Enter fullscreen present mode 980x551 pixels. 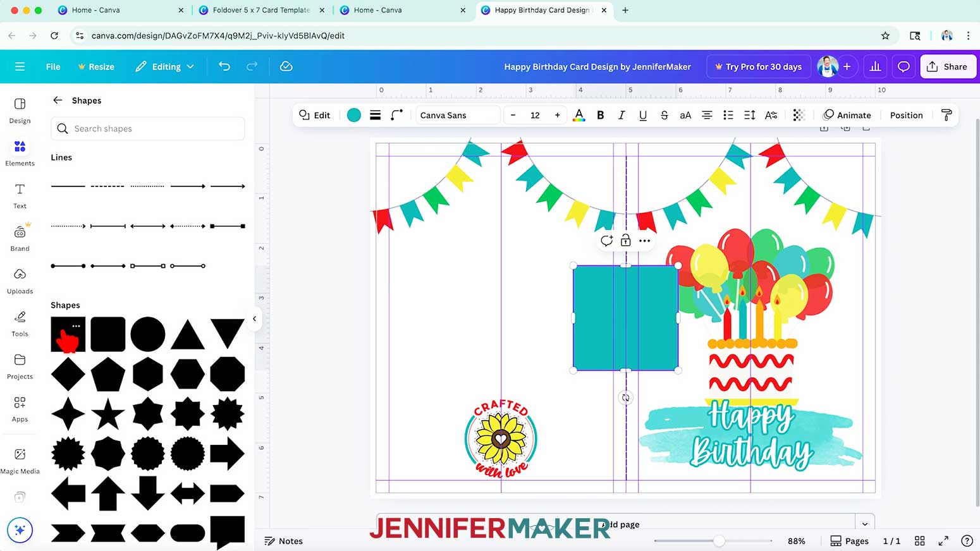point(943,541)
